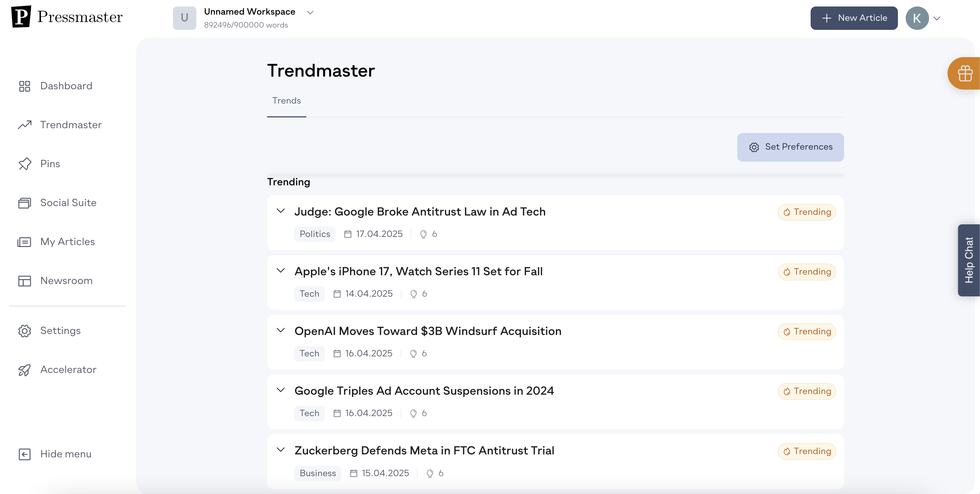Click the Business category tag

[318, 473]
